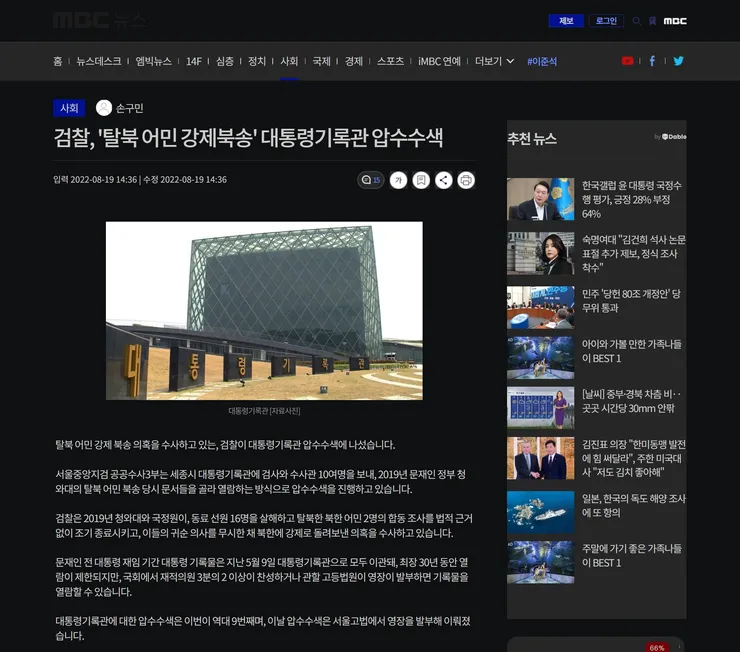Click the photo caption 대통령기록관 [자료사진]
The image size is (740, 652).
[x=264, y=411]
